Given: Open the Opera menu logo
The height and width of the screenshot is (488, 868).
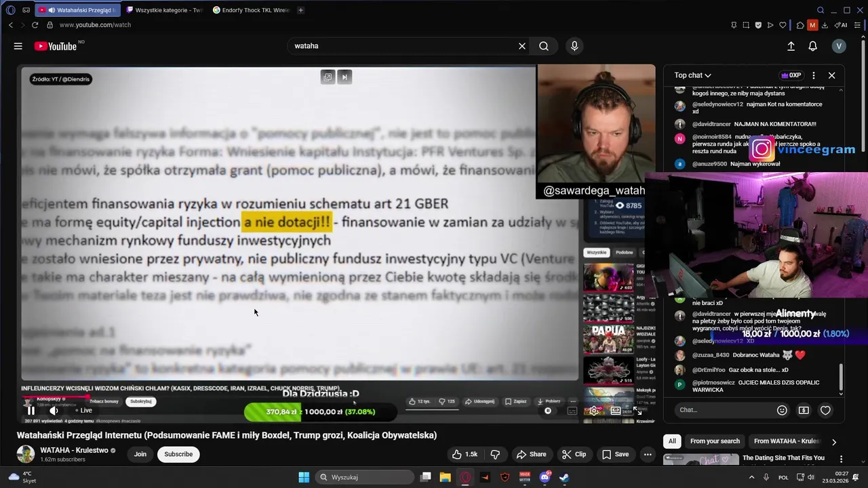Looking at the screenshot, I should click(x=10, y=10).
